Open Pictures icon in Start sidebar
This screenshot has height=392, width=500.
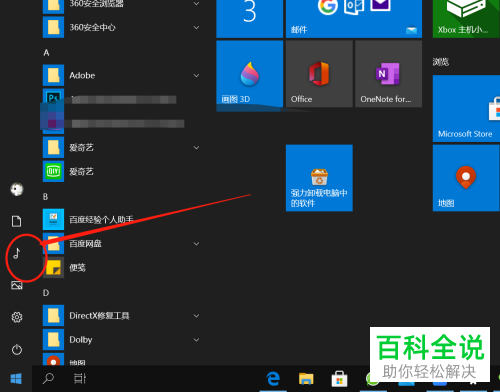[17, 285]
